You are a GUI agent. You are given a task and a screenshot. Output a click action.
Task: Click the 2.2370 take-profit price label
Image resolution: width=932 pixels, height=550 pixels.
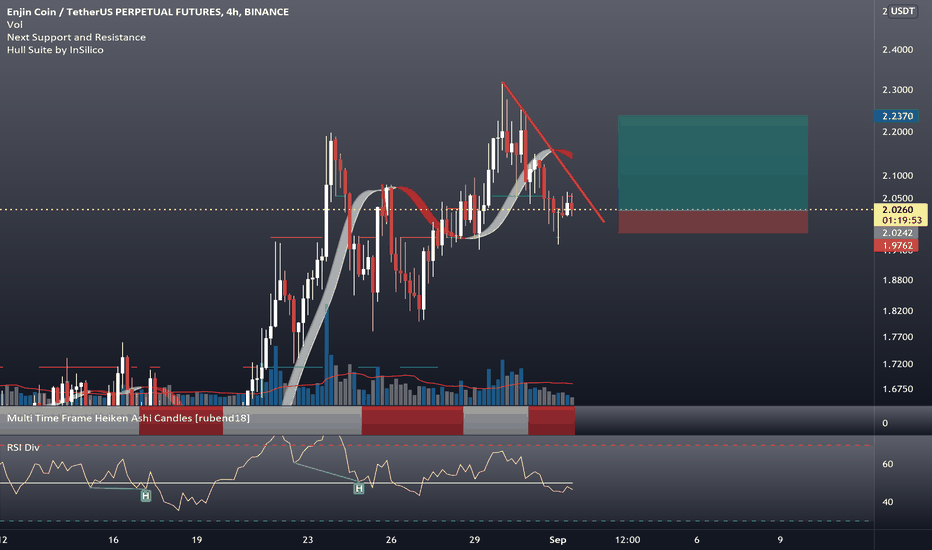click(897, 116)
